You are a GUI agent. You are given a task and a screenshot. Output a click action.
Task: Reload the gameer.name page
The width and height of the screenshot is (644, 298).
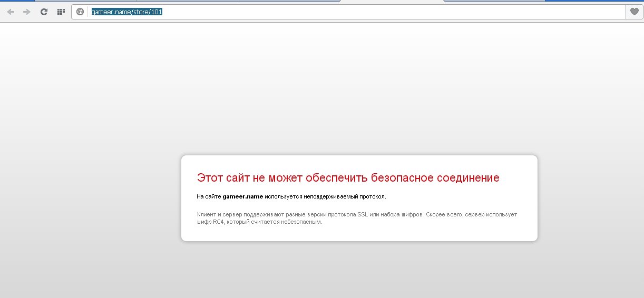pyautogui.click(x=44, y=12)
